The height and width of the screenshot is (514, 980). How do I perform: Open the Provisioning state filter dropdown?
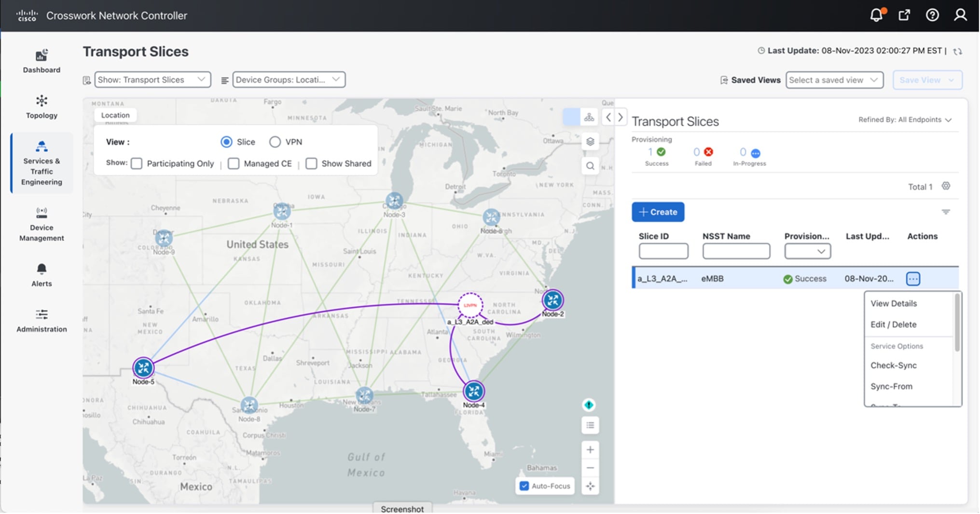(x=807, y=251)
